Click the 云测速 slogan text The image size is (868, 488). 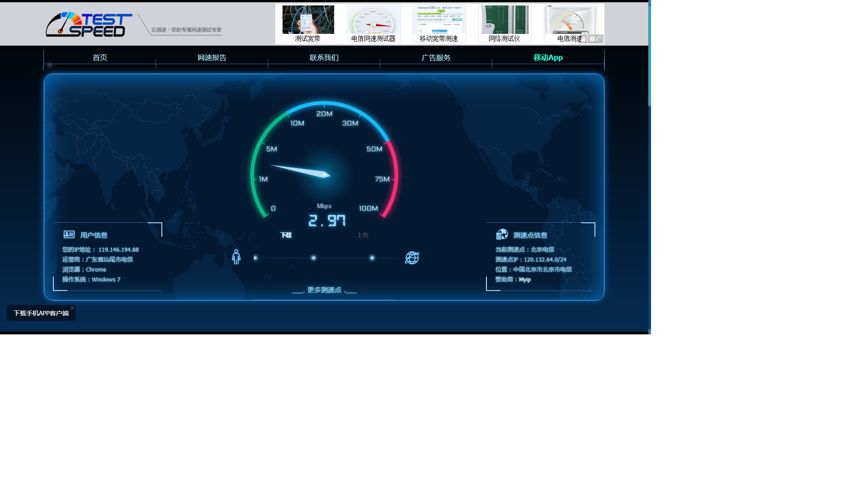tap(186, 30)
